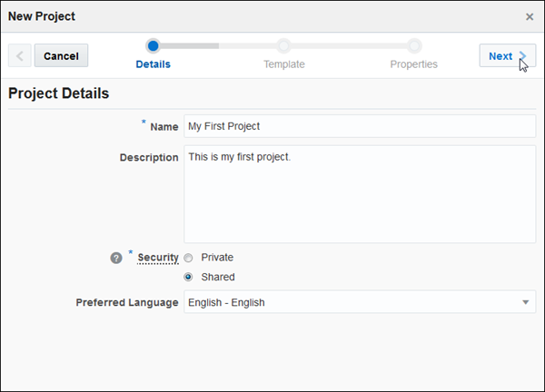Viewport: 545px width, 392px height.
Task: Select the Private security option
Action: [x=189, y=258]
